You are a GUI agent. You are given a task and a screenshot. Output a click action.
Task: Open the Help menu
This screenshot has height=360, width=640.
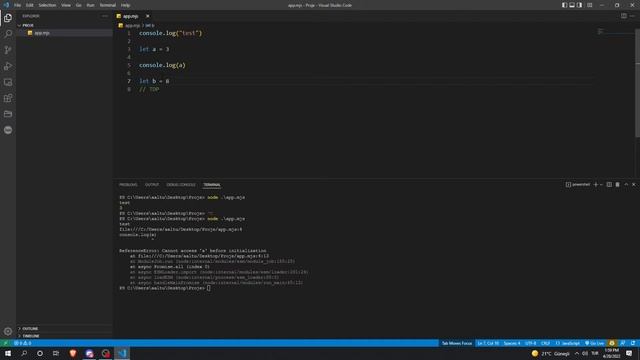[x=125, y=5]
